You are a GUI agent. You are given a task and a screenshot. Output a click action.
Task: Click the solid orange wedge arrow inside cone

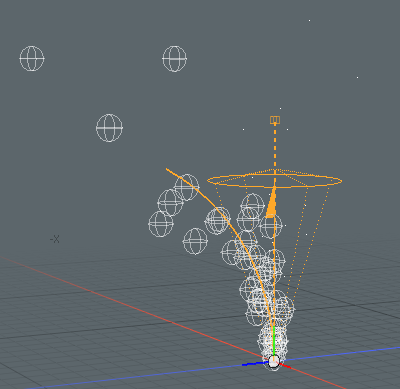tap(272, 203)
